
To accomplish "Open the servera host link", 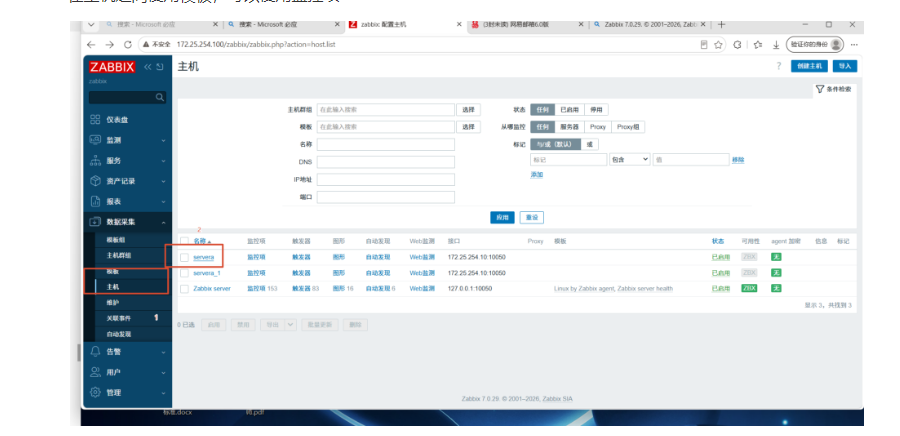I will [204, 257].
